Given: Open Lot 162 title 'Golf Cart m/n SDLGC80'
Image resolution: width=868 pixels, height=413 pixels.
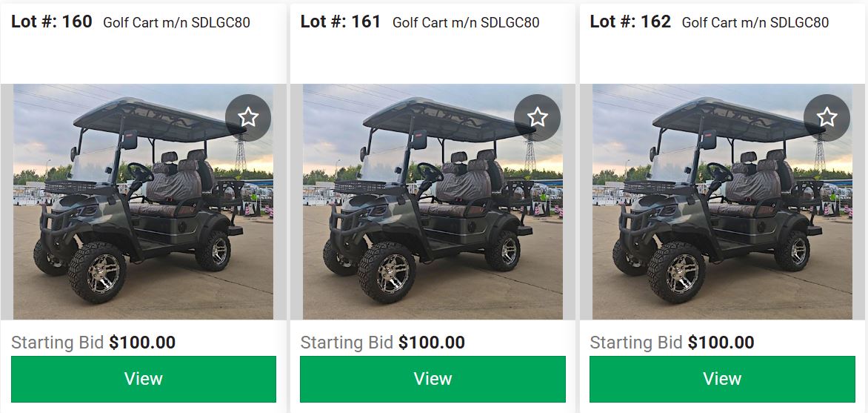Looking at the screenshot, I should (755, 23).
